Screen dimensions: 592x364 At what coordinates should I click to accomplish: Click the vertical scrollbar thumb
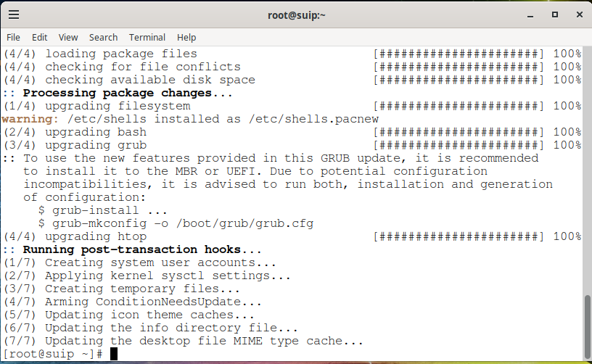coord(587,326)
